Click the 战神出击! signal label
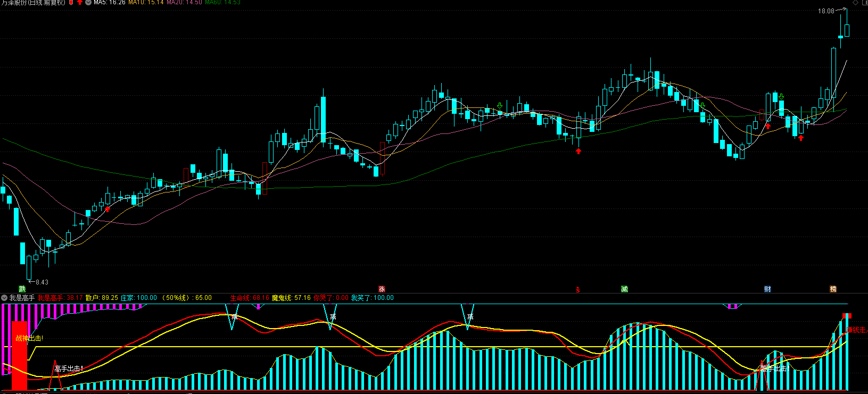This screenshot has width=868, height=394. coord(29,338)
